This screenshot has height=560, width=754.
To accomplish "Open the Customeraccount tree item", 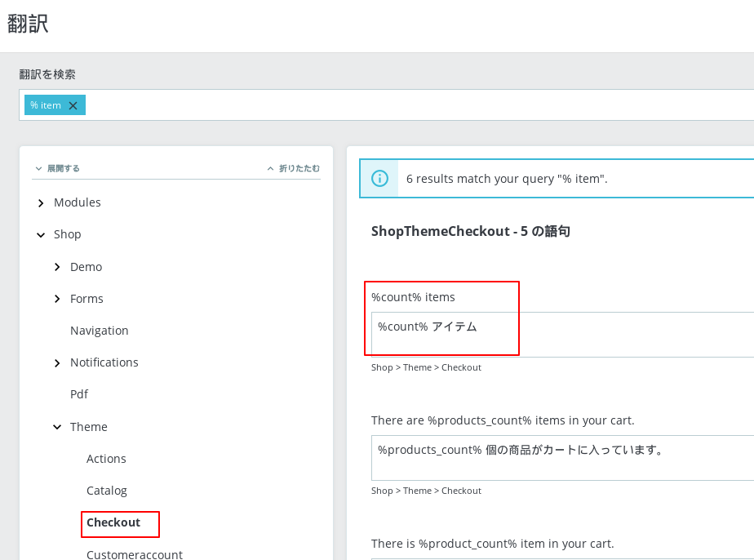I will [135, 554].
